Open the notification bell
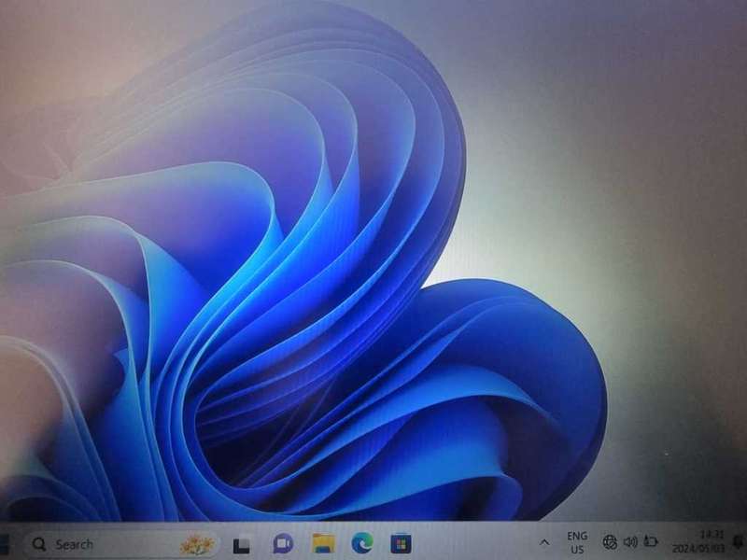The height and width of the screenshot is (560, 747). 740,541
